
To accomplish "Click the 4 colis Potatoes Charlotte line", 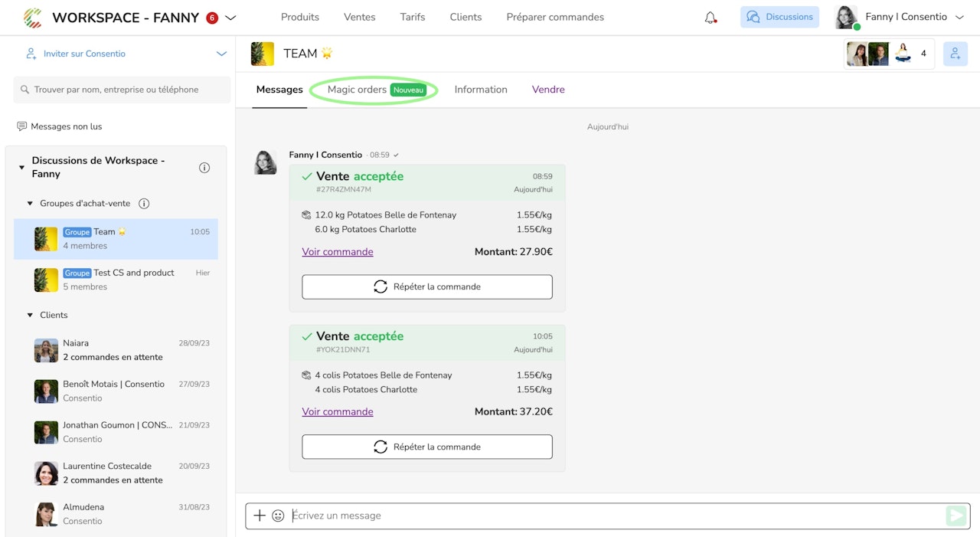I will point(366,389).
